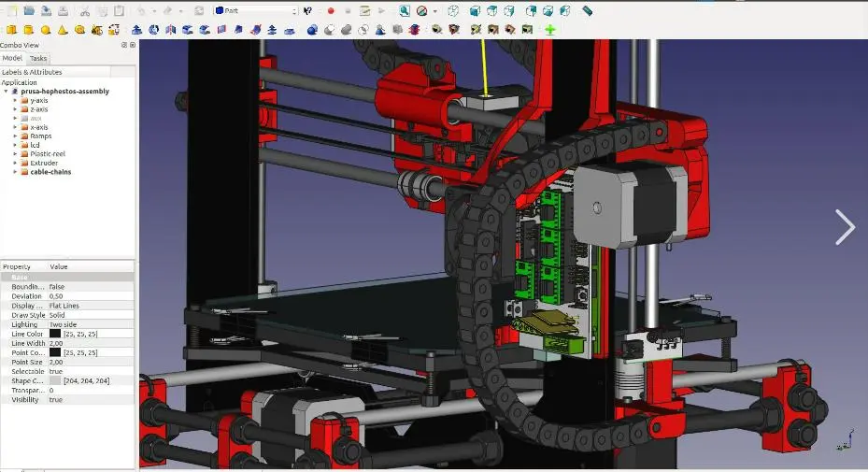Screen dimensions: 868x472
Task: Expand the y-axis group in tree
Action: 15,100
